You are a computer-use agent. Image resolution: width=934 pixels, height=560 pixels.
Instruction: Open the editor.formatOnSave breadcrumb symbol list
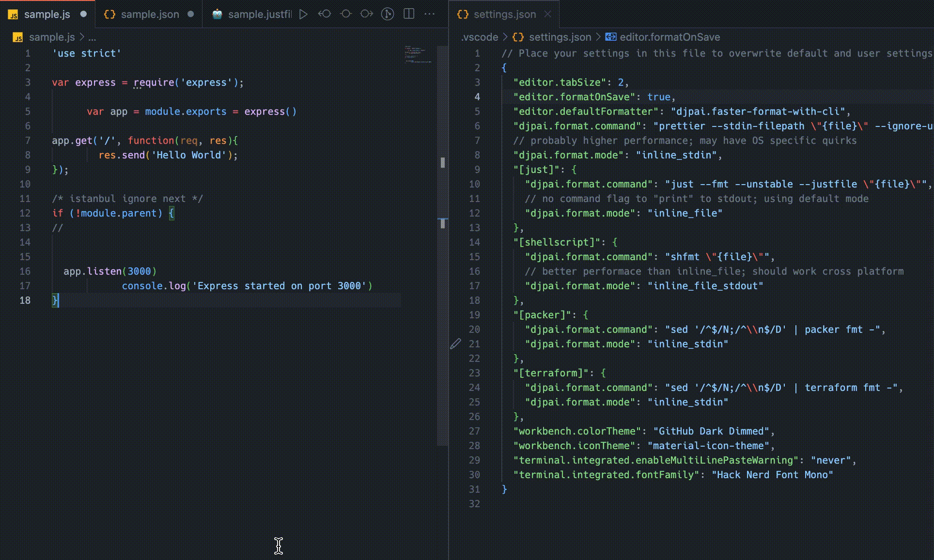coord(669,37)
